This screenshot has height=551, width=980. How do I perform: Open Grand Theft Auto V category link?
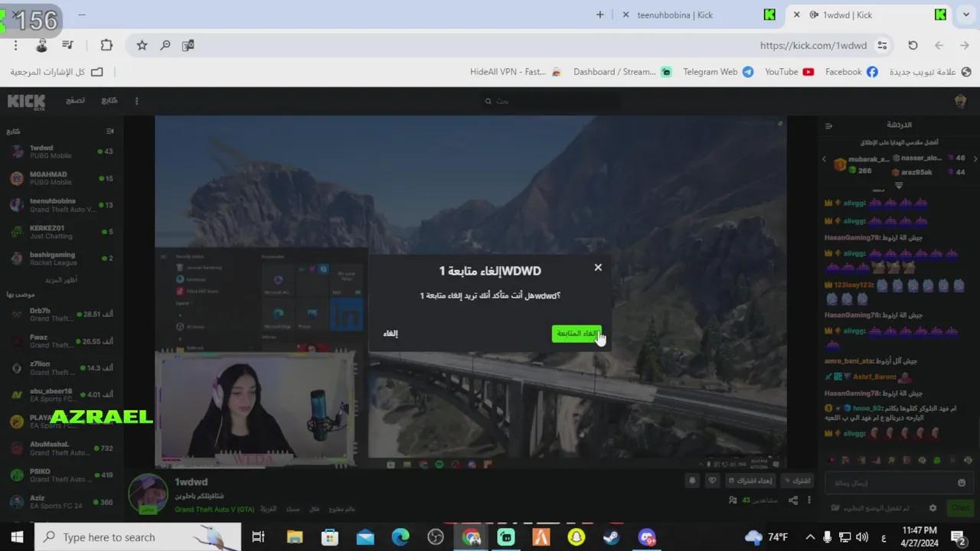click(214, 510)
